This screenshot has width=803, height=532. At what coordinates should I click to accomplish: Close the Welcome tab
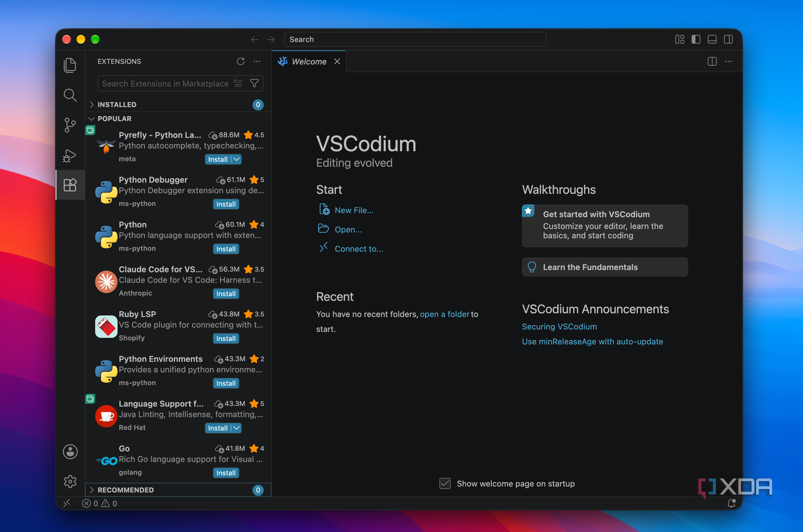click(337, 61)
